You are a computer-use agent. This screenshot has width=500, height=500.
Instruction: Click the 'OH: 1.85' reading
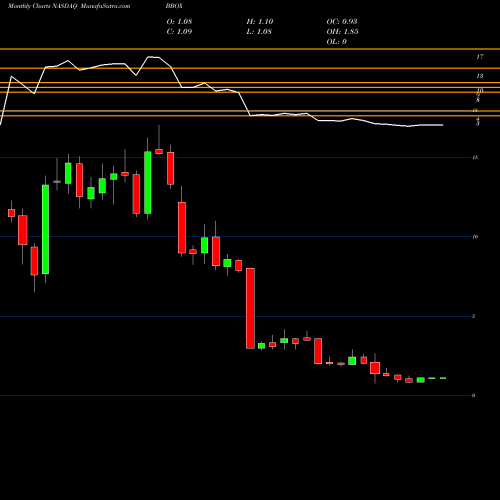342,32
